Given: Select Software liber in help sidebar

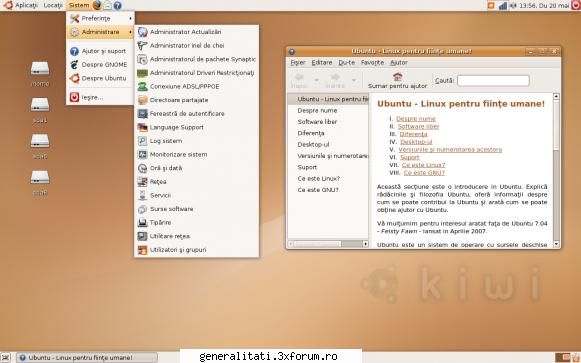Looking at the screenshot, I should click(x=317, y=122).
